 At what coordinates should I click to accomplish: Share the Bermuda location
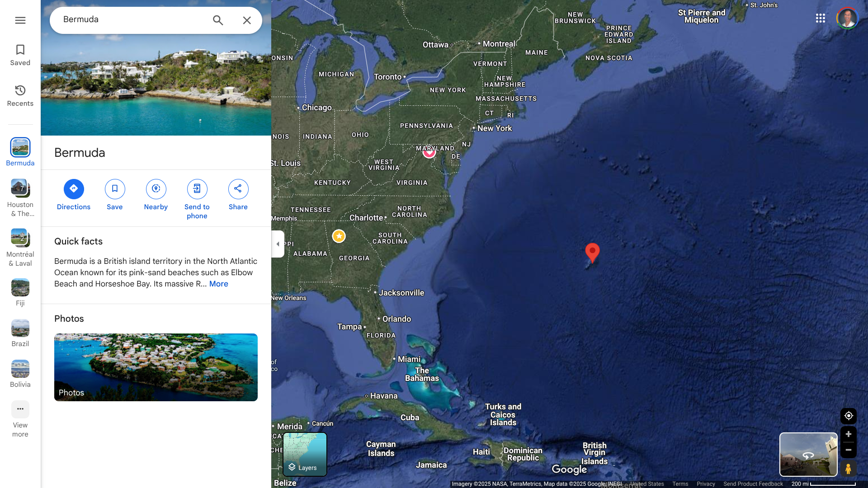tap(238, 195)
